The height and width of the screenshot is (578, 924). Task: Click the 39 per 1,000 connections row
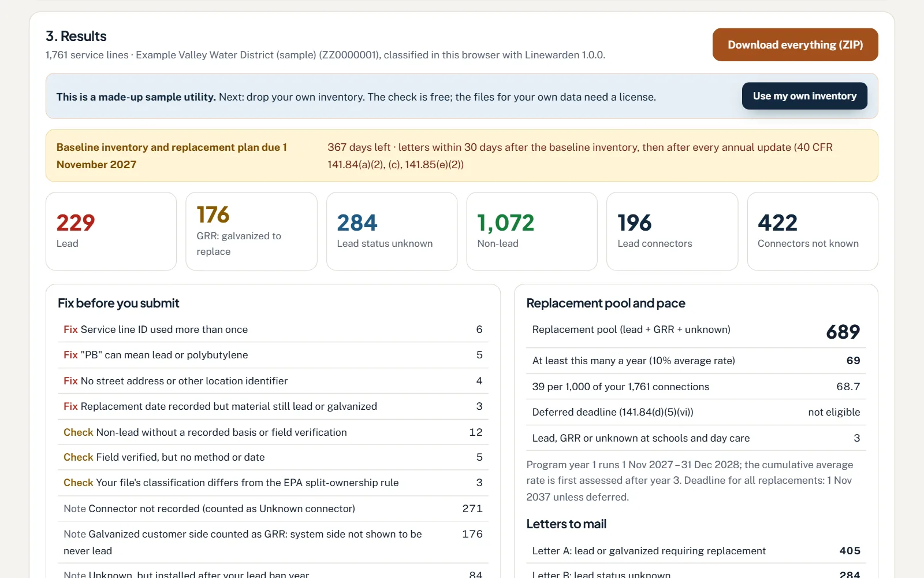[x=696, y=387]
